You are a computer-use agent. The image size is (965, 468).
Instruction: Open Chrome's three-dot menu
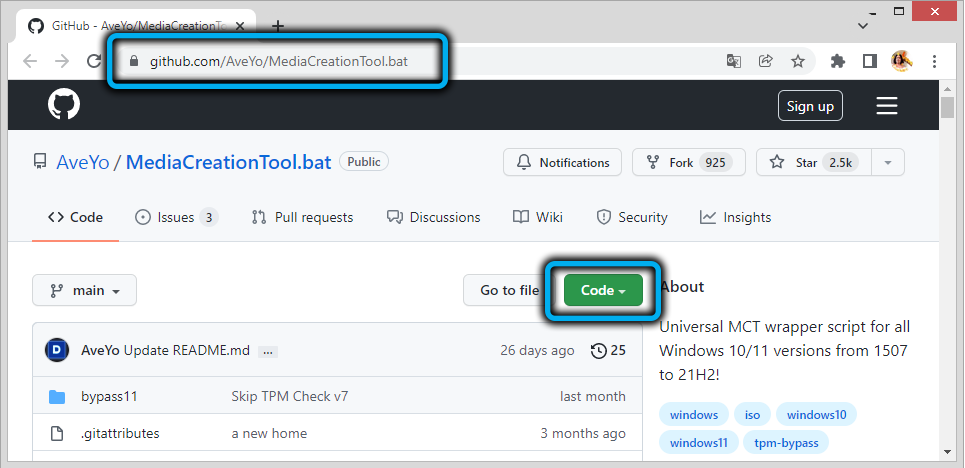(934, 61)
